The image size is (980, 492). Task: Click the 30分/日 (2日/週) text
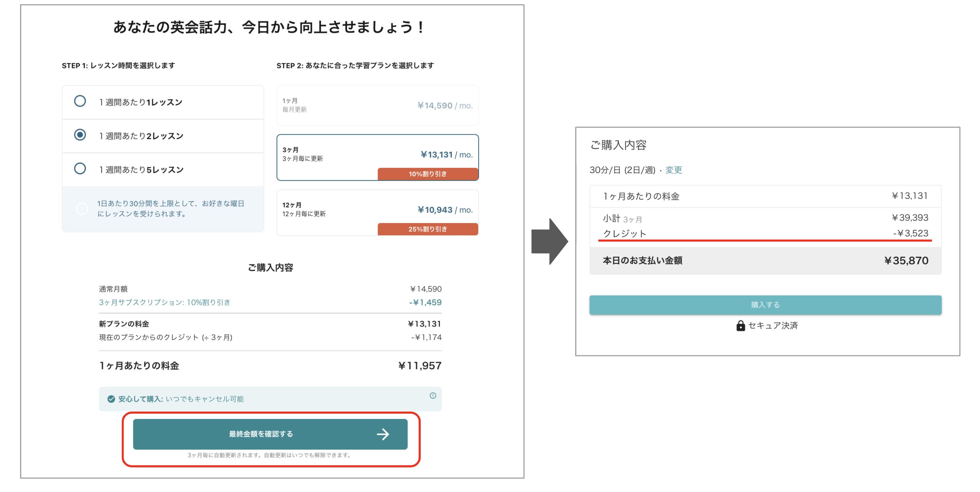click(622, 170)
